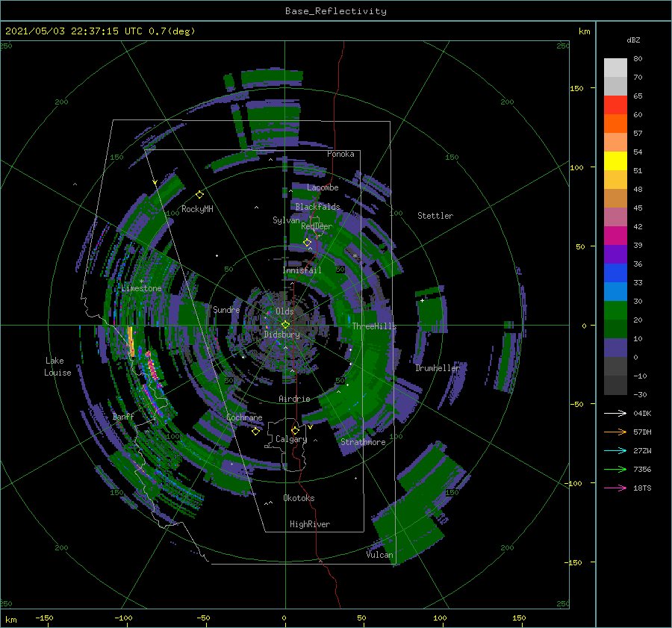The width and height of the screenshot is (672, 628).
Task: Click yellow radar-site diamond between Olds and Didsbury
Action: [x=285, y=325]
